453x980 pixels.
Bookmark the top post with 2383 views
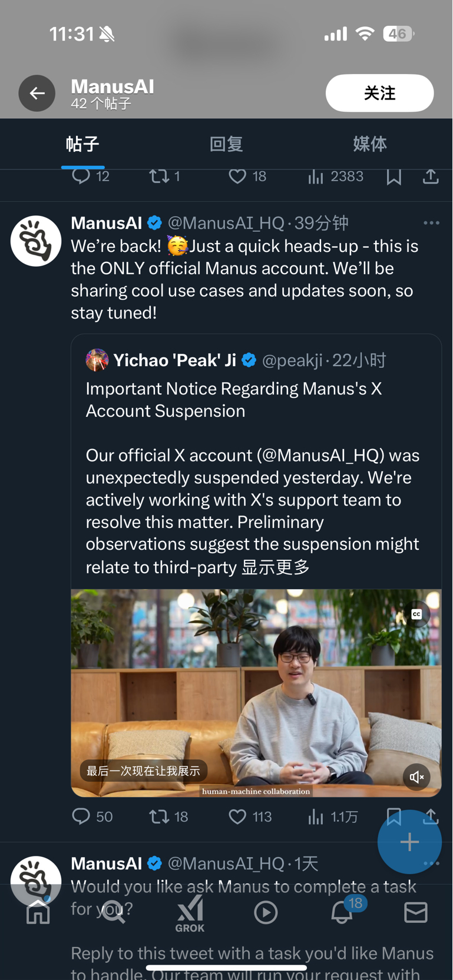pos(394,177)
